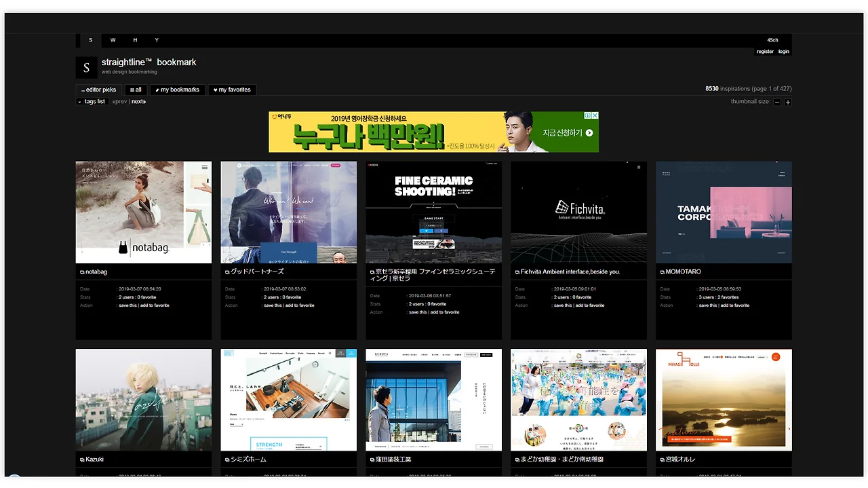Open the Y tab in top bar

(x=157, y=40)
